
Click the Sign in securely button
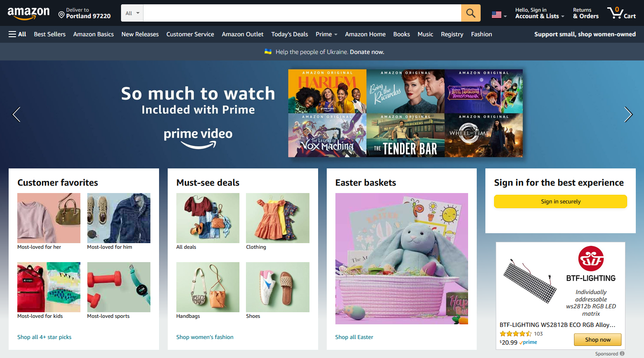[561, 201]
